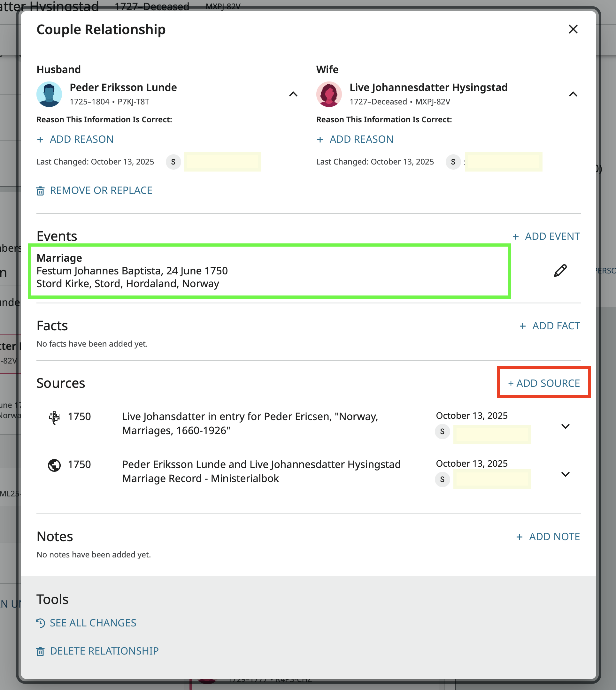Click the history clock icon for See All Changes
The width and height of the screenshot is (616, 690).
tap(40, 623)
